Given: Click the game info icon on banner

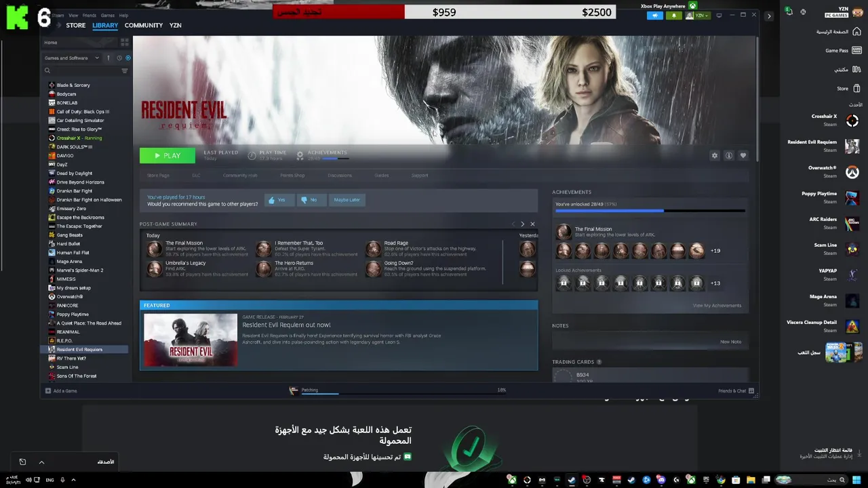Looking at the screenshot, I should [729, 155].
